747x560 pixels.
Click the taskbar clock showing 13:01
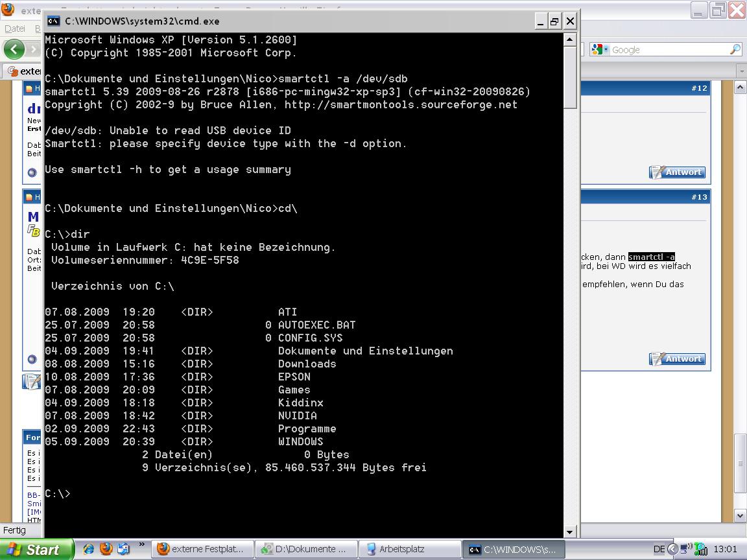725,549
